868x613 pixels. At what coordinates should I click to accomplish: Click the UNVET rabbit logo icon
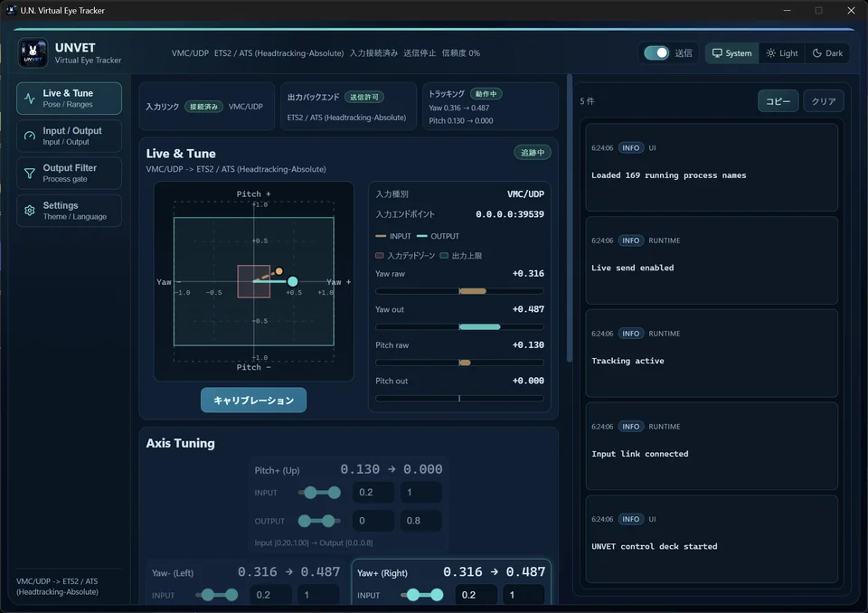[x=33, y=53]
